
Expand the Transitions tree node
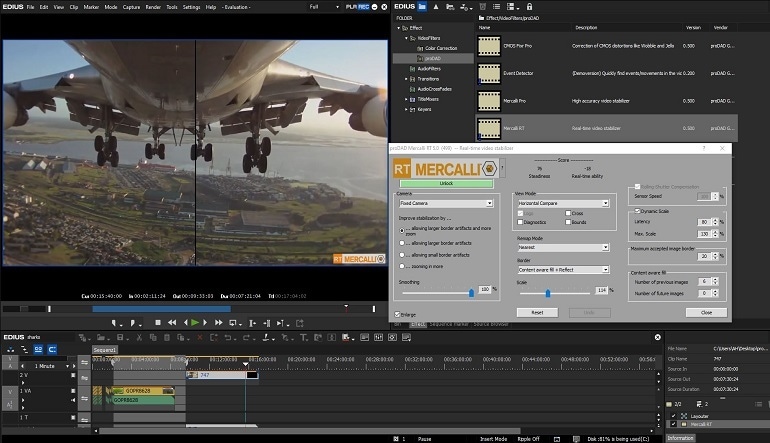[x=406, y=79]
